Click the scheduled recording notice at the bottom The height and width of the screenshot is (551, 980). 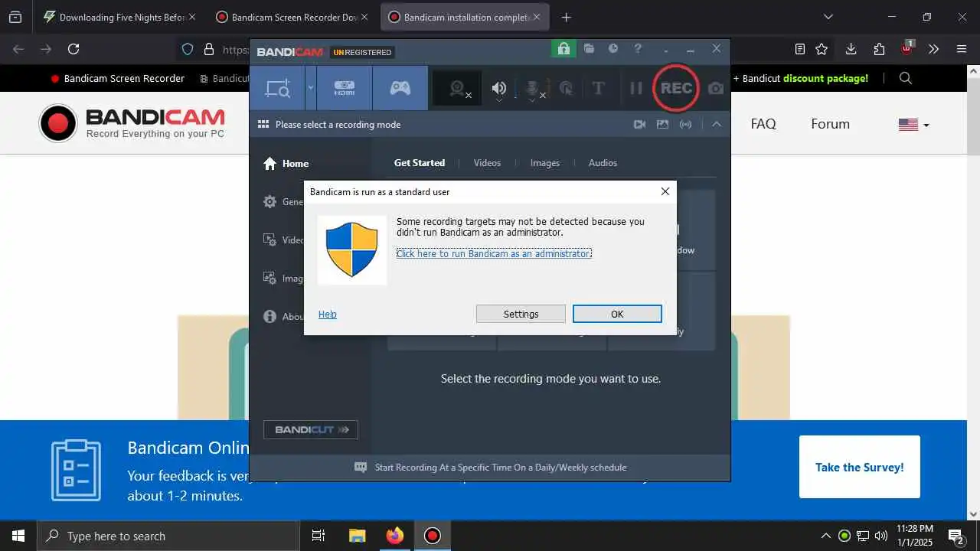tap(490, 467)
